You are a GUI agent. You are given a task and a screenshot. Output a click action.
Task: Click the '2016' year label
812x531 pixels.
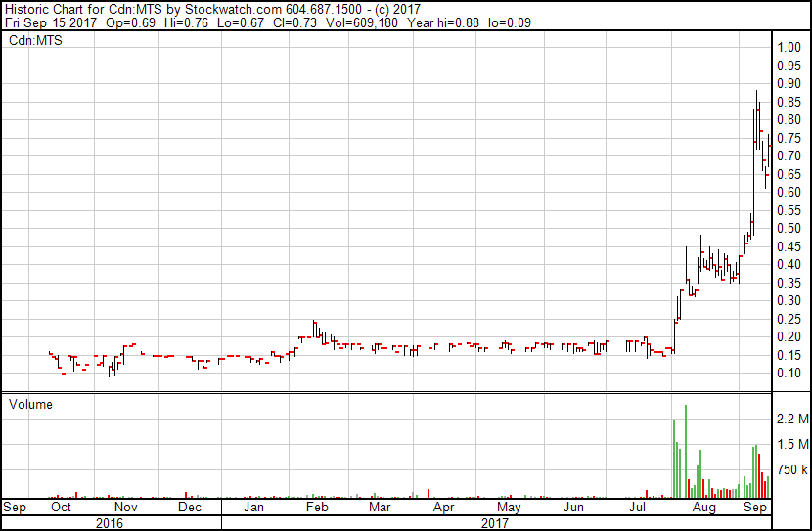click(x=110, y=523)
